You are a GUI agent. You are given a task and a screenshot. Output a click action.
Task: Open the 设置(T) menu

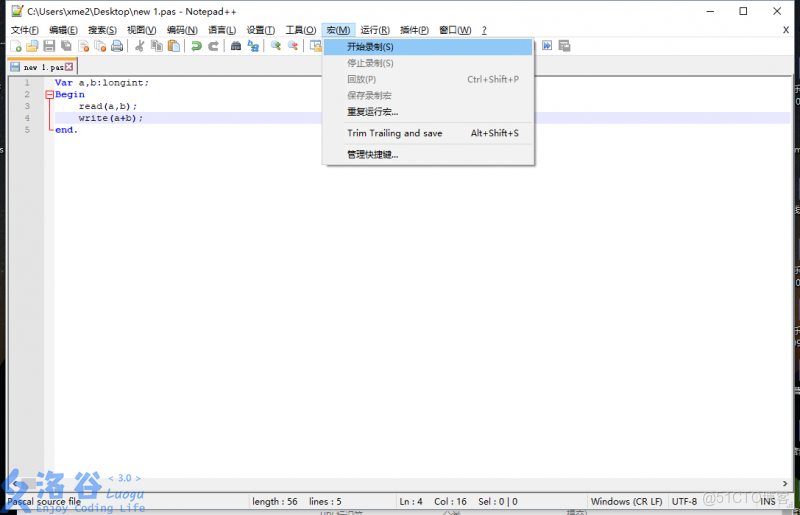tap(261, 30)
